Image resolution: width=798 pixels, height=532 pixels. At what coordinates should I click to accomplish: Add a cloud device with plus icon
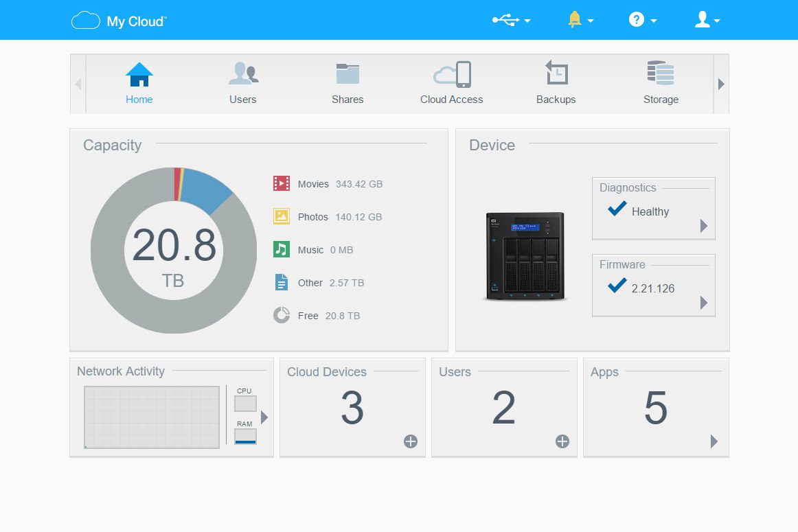click(x=411, y=441)
